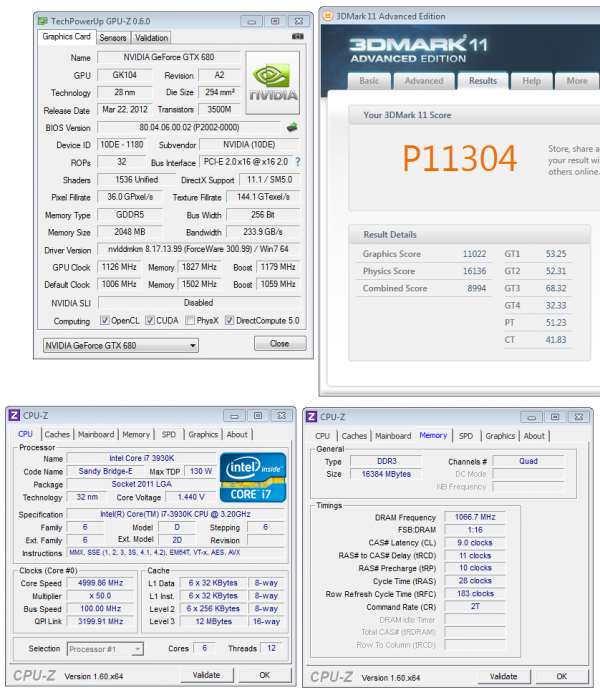The width and height of the screenshot is (600, 695).
Task: Open the Basic tab in 3DMark 11
Action: [x=369, y=81]
